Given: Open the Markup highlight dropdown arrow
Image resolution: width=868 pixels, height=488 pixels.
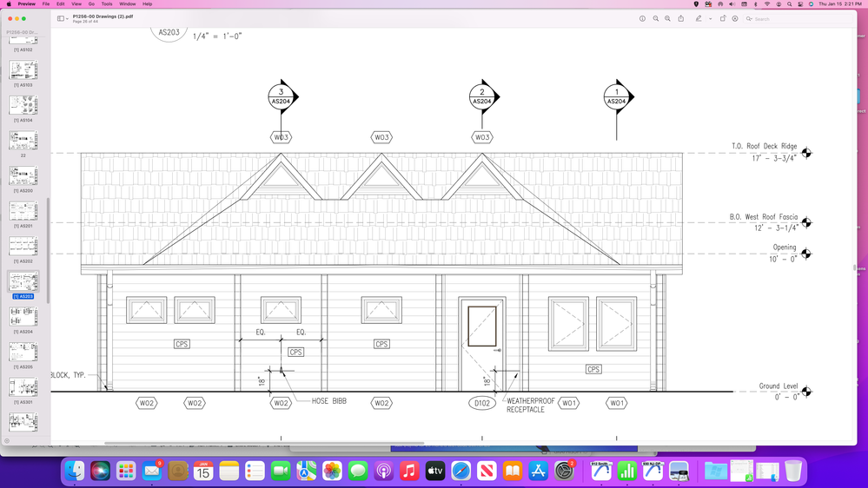Looking at the screenshot, I should tap(710, 19).
